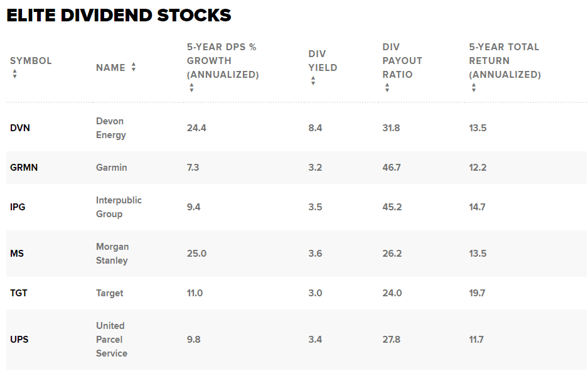Viewport: 588px width, 371px height.
Task: Open the TGT ticker symbol
Action: [19, 293]
